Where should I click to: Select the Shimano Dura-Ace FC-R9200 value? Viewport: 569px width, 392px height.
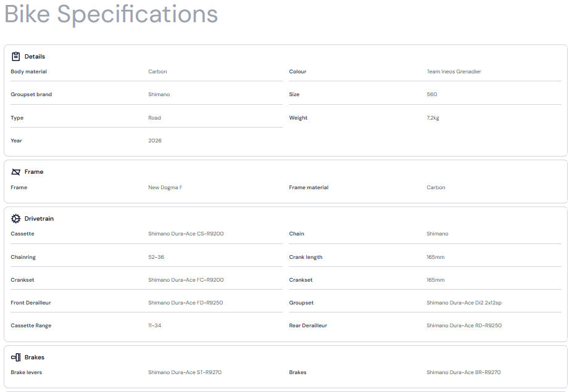[186, 280]
